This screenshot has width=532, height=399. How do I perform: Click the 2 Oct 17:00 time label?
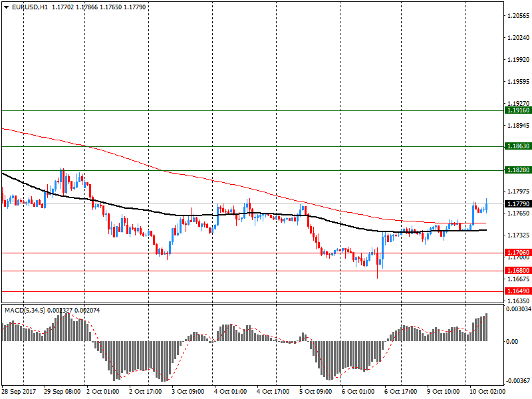pos(146,392)
